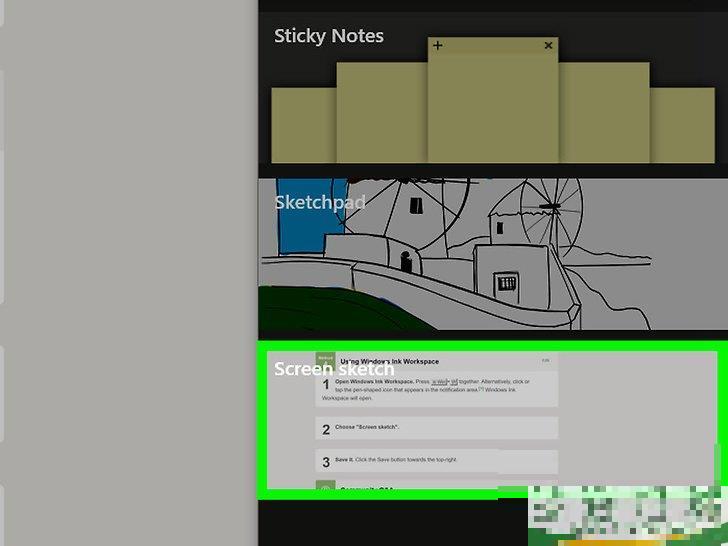The height and width of the screenshot is (546, 728).
Task: Select the sticky note right of center
Action: point(604,112)
